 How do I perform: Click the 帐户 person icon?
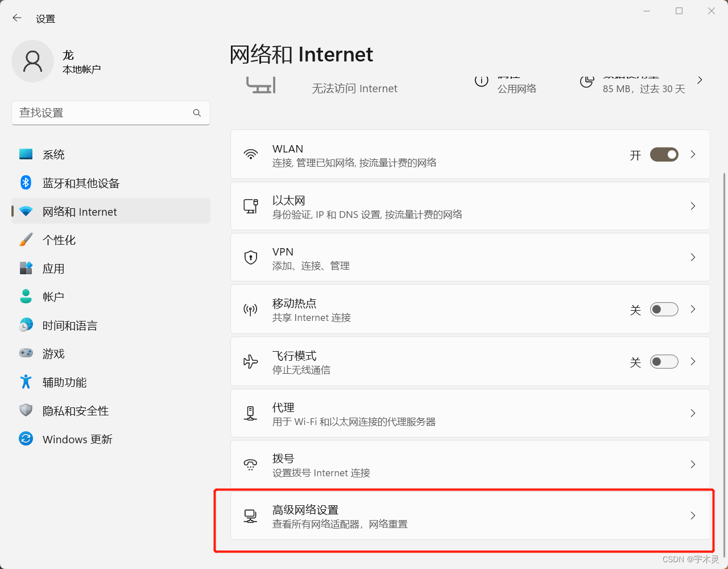26,296
